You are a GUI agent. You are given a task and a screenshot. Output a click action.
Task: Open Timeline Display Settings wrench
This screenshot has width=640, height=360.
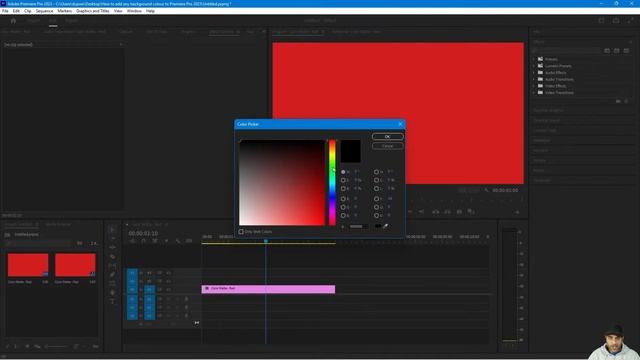[178, 241]
